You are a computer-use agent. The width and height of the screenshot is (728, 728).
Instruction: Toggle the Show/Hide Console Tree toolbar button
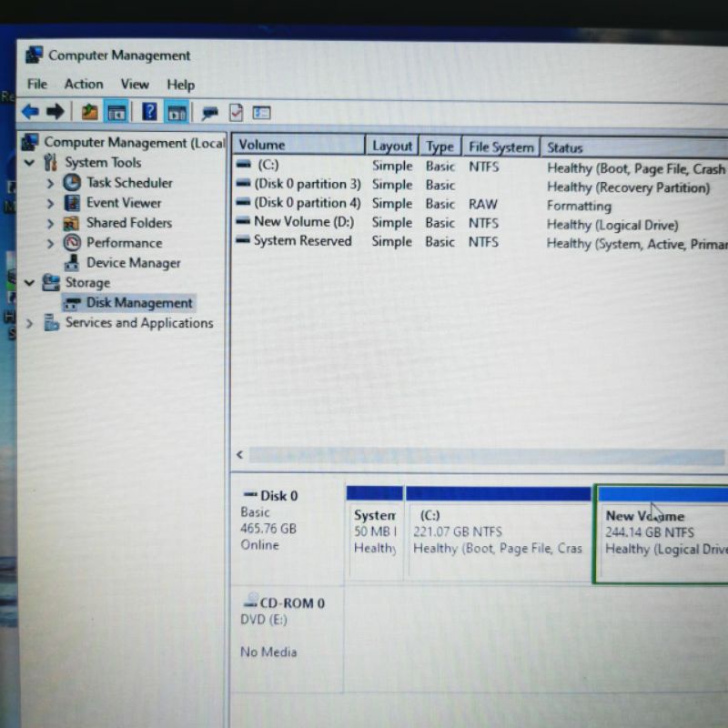pyautogui.click(x=116, y=112)
